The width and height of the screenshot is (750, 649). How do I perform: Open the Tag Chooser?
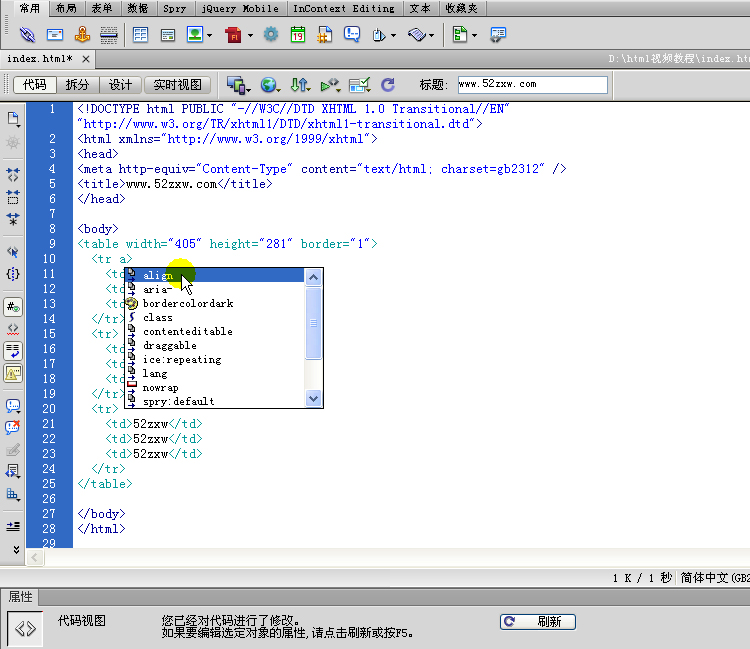[498, 34]
